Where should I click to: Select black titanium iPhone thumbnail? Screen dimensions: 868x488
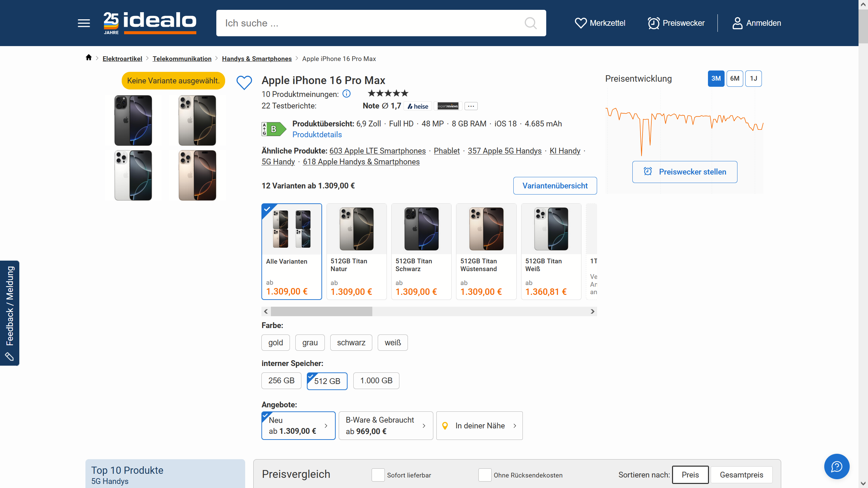click(x=133, y=120)
